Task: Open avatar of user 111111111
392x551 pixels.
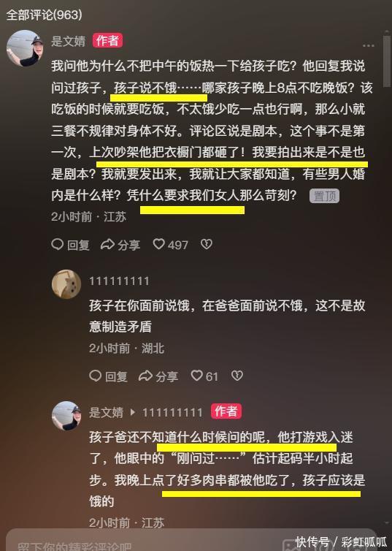Action: [x=66, y=285]
